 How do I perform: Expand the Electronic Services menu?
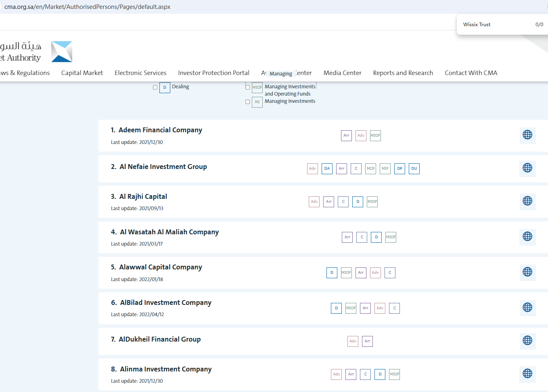pos(140,73)
